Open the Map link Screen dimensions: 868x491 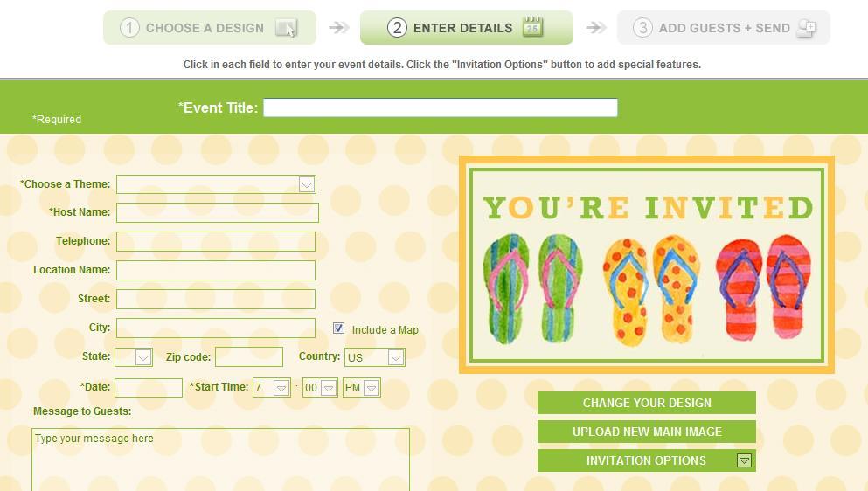(408, 330)
